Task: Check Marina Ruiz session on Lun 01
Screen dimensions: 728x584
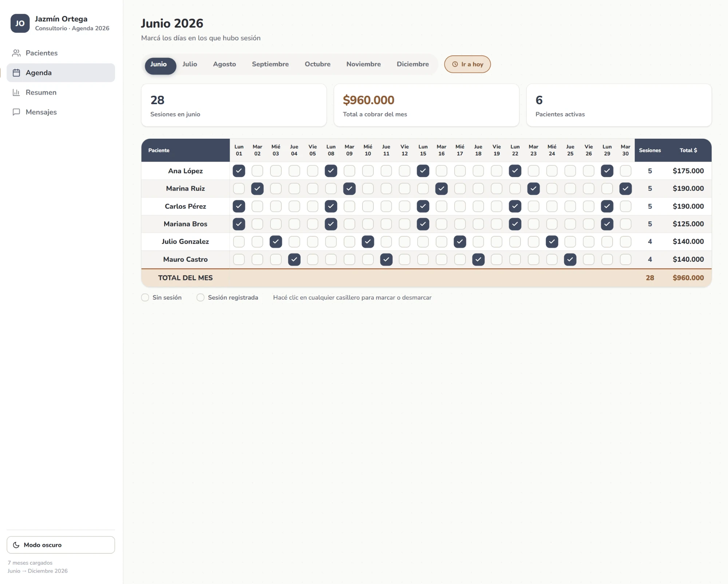Action: tap(239, 189)
